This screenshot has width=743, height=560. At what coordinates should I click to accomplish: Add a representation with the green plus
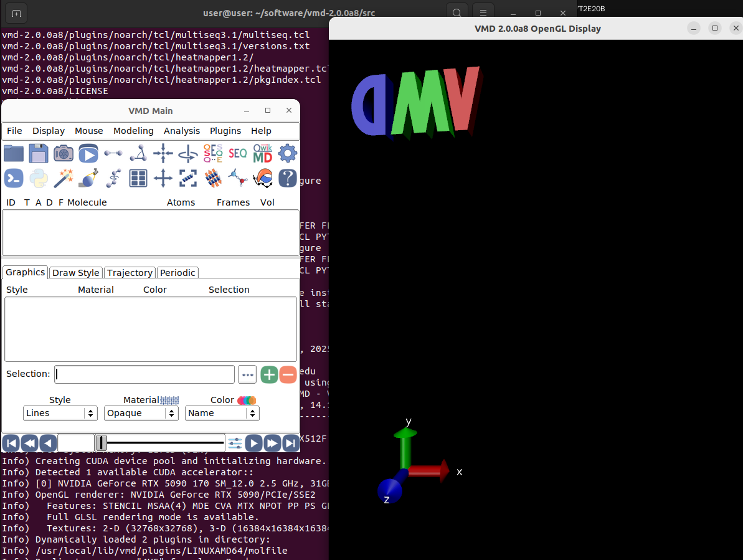click(x=269, y=375)
